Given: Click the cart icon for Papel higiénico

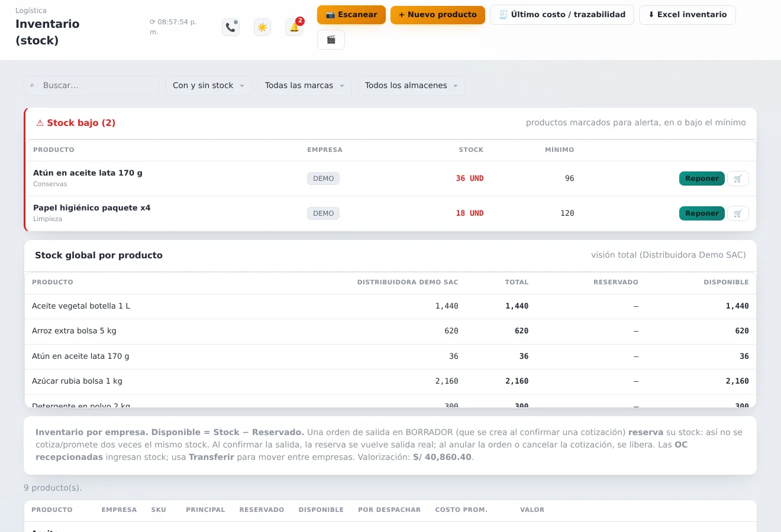Looking at the screenshot, I should [738, 213].
